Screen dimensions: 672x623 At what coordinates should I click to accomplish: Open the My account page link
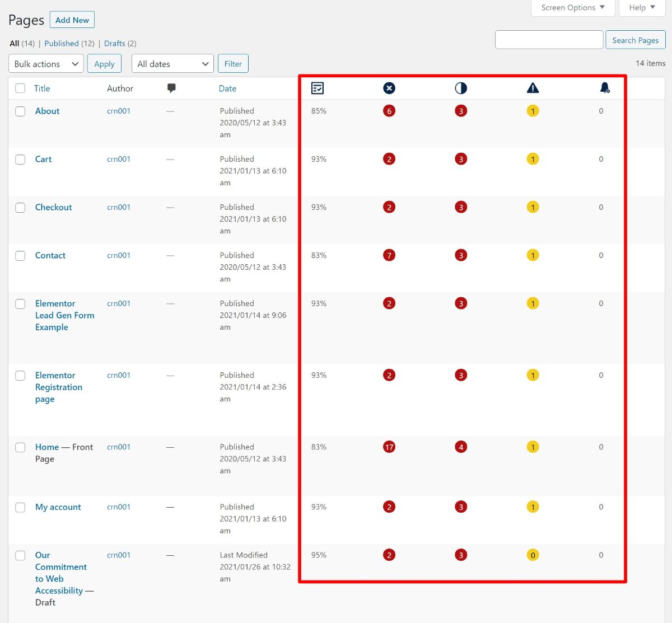point(58,507)
